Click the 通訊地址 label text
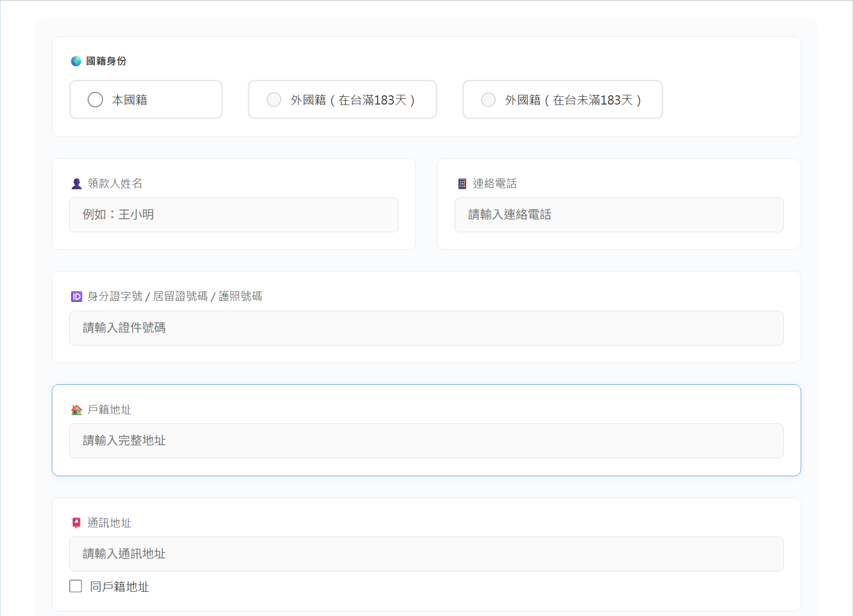853x616 pixels. 109,523
